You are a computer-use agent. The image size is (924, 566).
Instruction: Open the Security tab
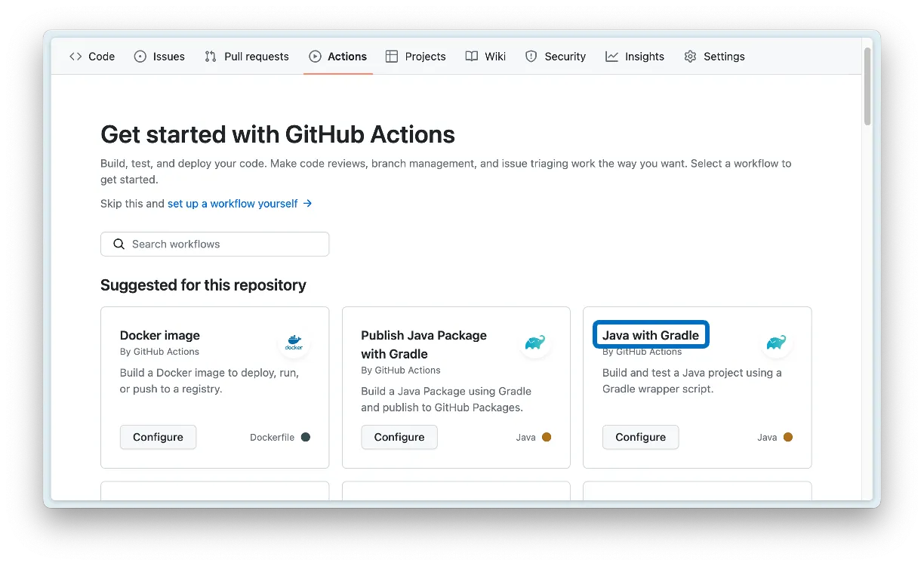point(556,57)
